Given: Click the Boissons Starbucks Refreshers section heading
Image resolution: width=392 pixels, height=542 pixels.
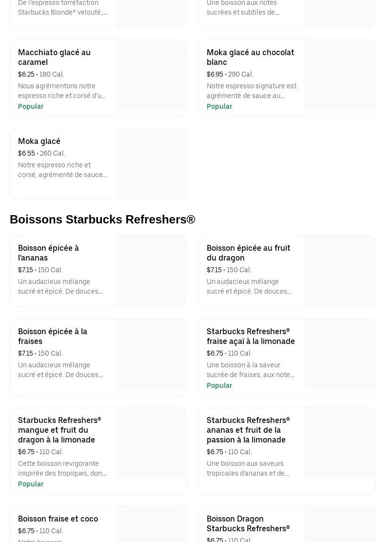Looking at the screenshot, I should [102, 220].
